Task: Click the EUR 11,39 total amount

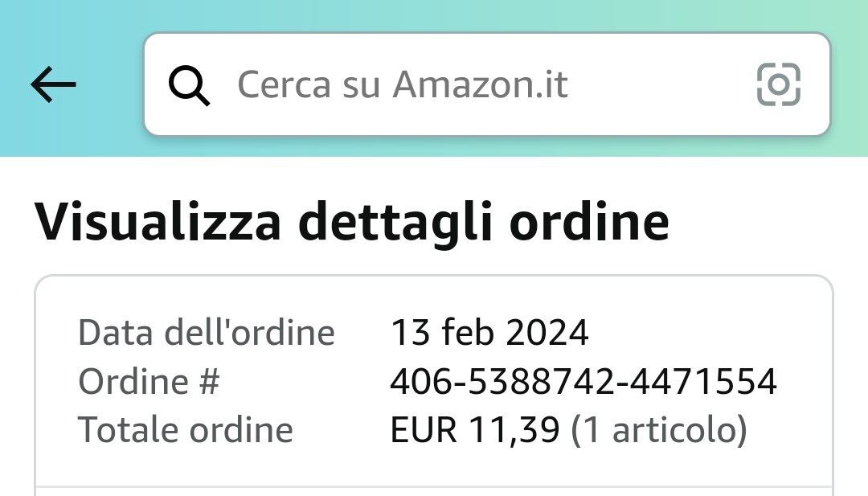Action: 474,430
